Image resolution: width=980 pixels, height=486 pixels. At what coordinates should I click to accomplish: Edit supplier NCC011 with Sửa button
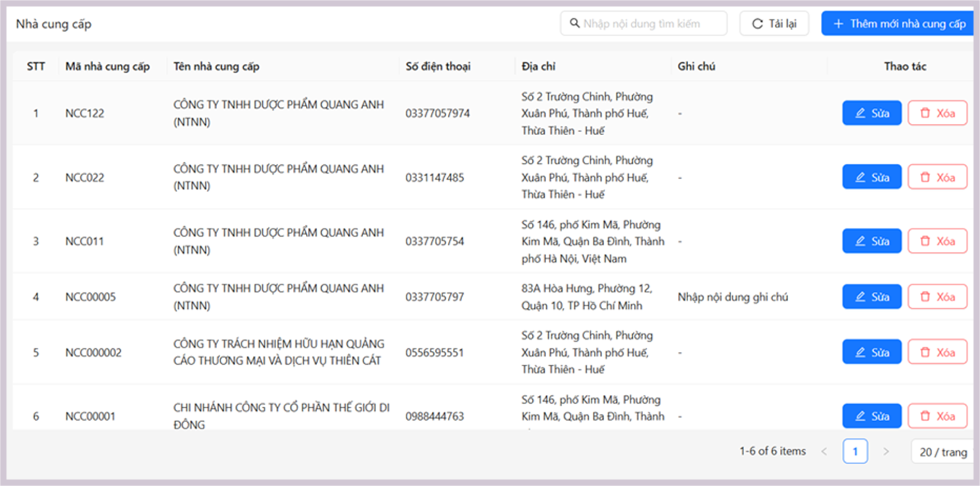pos(872,241)
